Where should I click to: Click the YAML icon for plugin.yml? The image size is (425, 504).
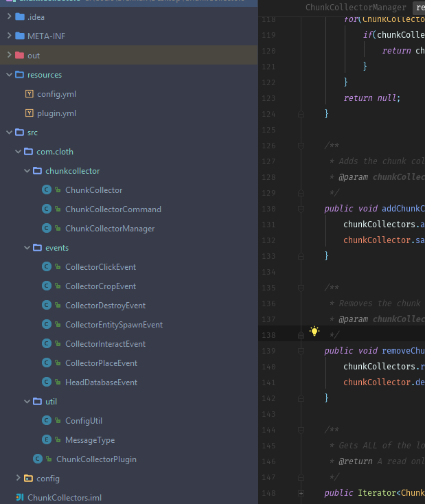30,113
